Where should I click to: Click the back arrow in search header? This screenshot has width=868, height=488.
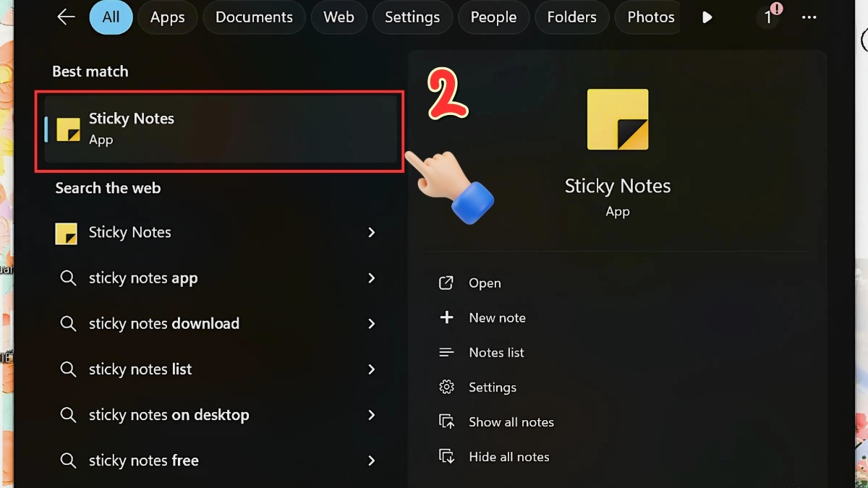pos(66,17)
